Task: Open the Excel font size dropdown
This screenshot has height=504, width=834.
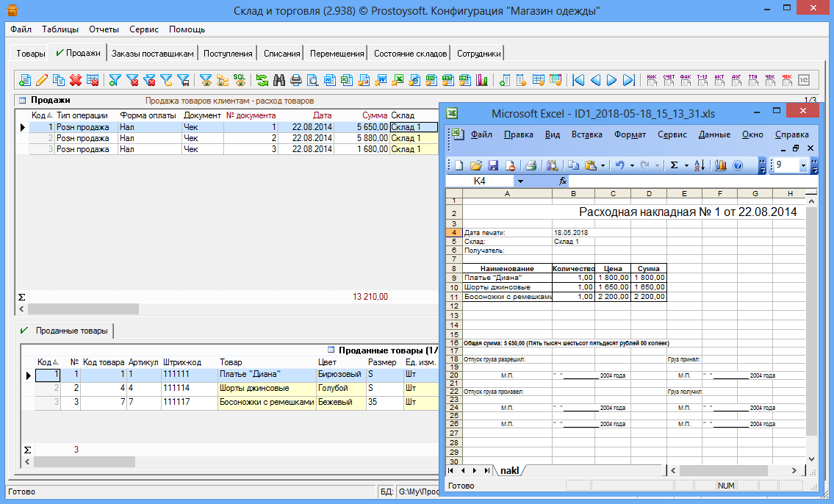Action: tap(803, 166)
